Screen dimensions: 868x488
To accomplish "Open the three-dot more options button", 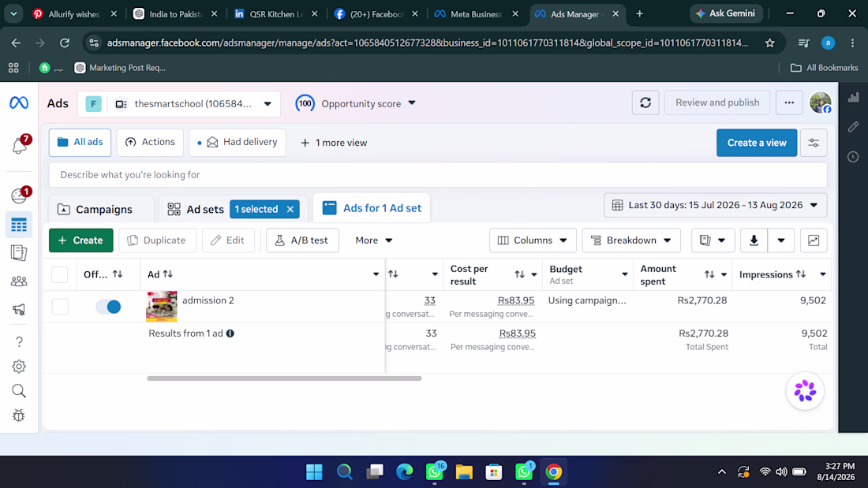I will pyautogui.click(x=789, y=103).
